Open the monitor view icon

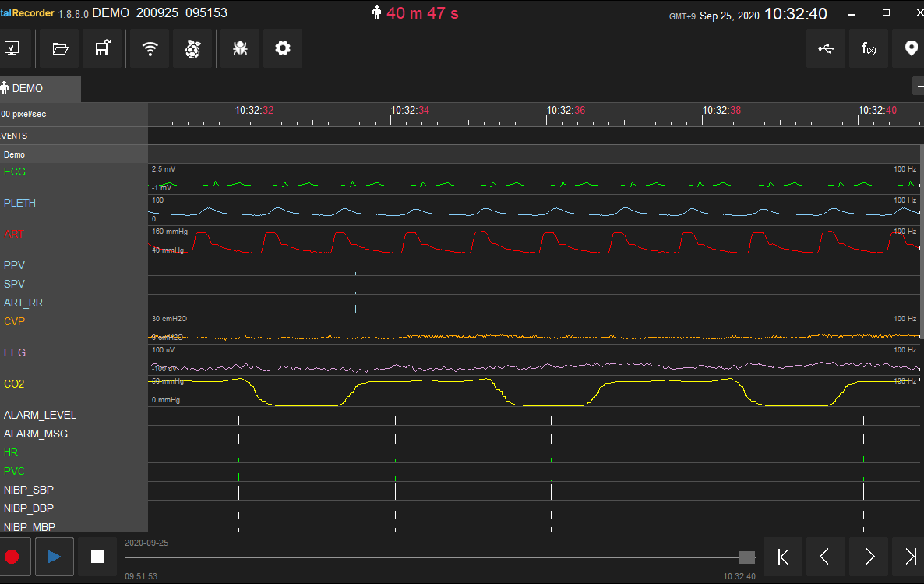[x=12, y=48]
